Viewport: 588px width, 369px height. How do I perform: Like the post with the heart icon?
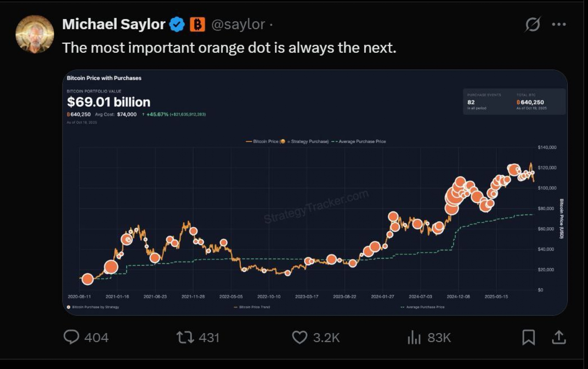click(x=300, y=337)
